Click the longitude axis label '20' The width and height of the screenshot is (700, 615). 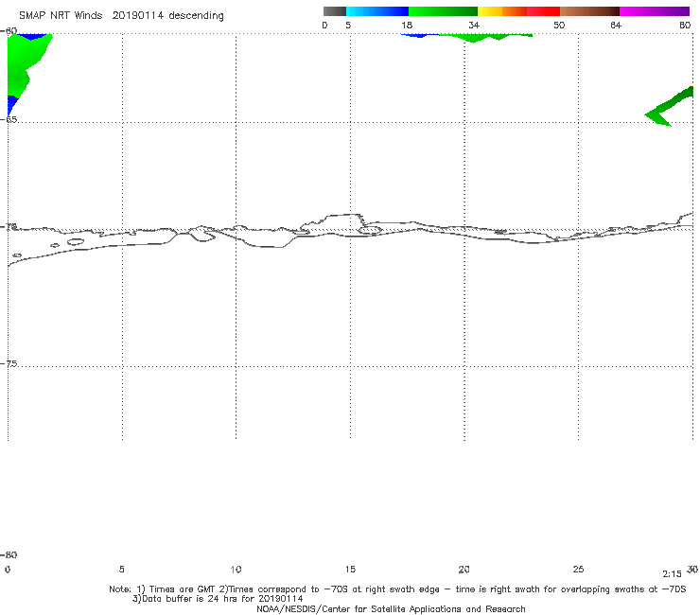(464, 569)
